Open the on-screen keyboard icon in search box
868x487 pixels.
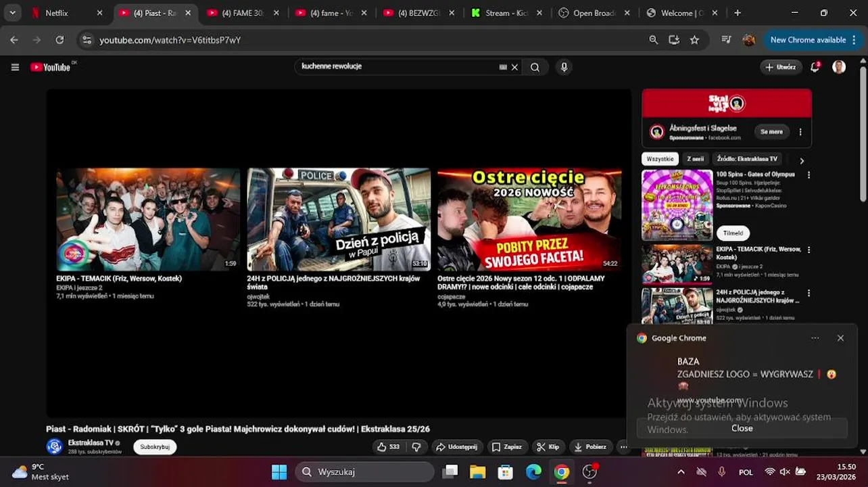[x=503, y=67]
